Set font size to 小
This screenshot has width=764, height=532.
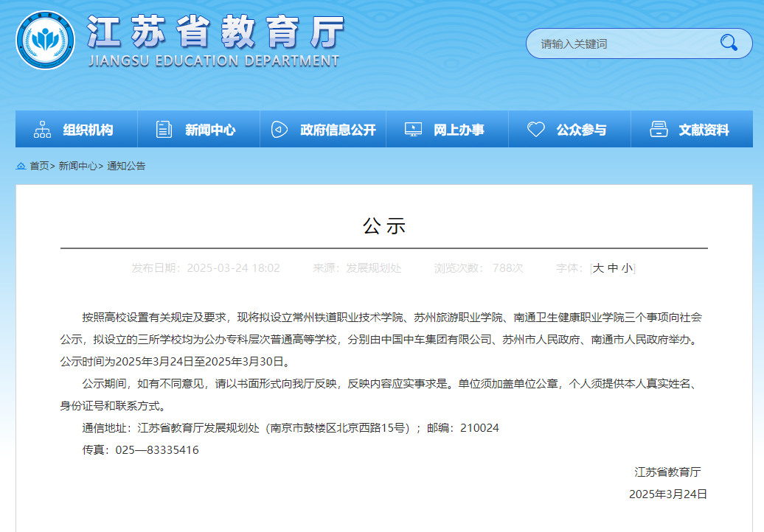[627, 268]
